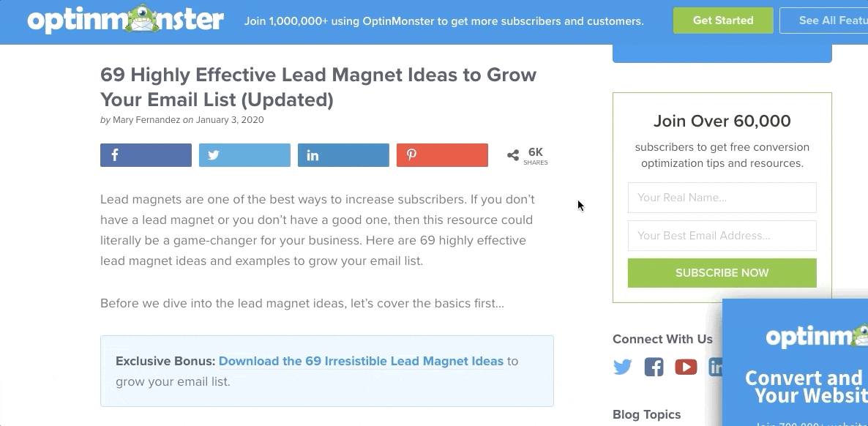
Task: Open the sidebar LinkedIn icon
Action: (715, 367)
